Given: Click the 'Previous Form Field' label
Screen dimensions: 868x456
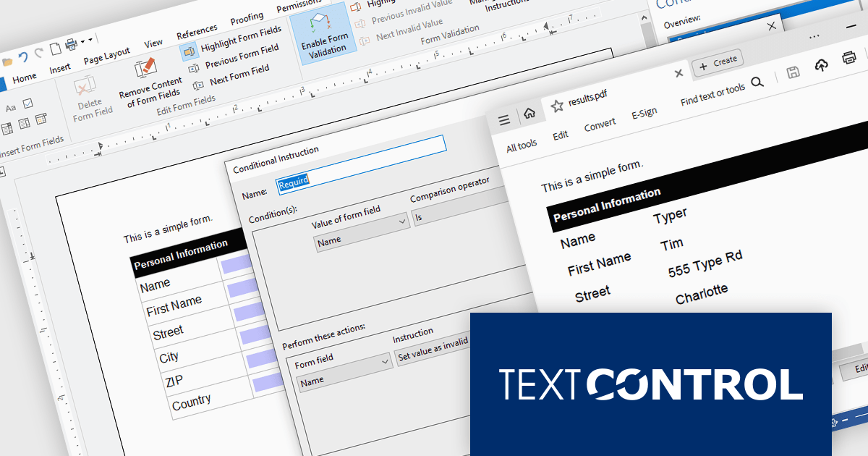Looking at the screenshot, I should point(242,56).
